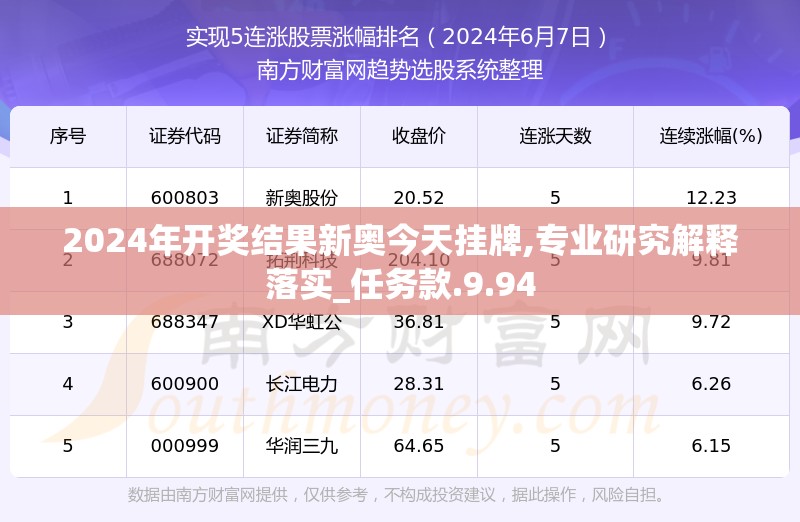The image size is (800, 522).
Task: Select stock name 长江电力
Action: [302, 384]
